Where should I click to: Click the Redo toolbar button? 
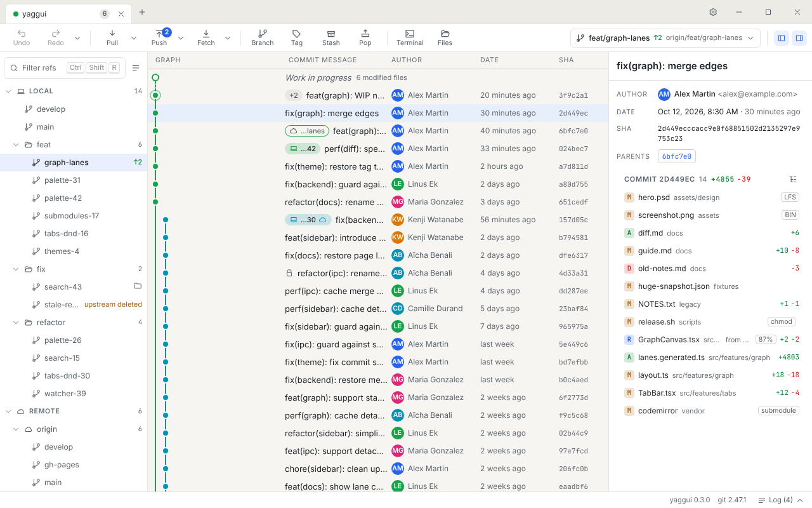(x=56, y=37)
